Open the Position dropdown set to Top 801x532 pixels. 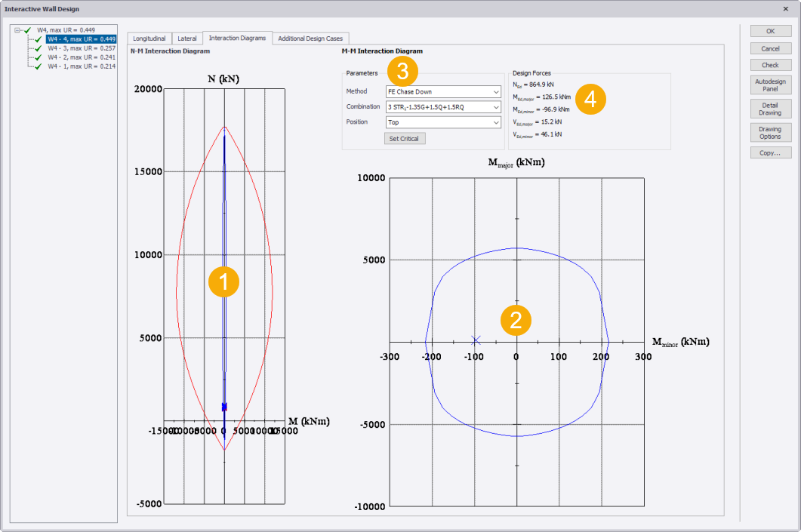click(442, 122)
